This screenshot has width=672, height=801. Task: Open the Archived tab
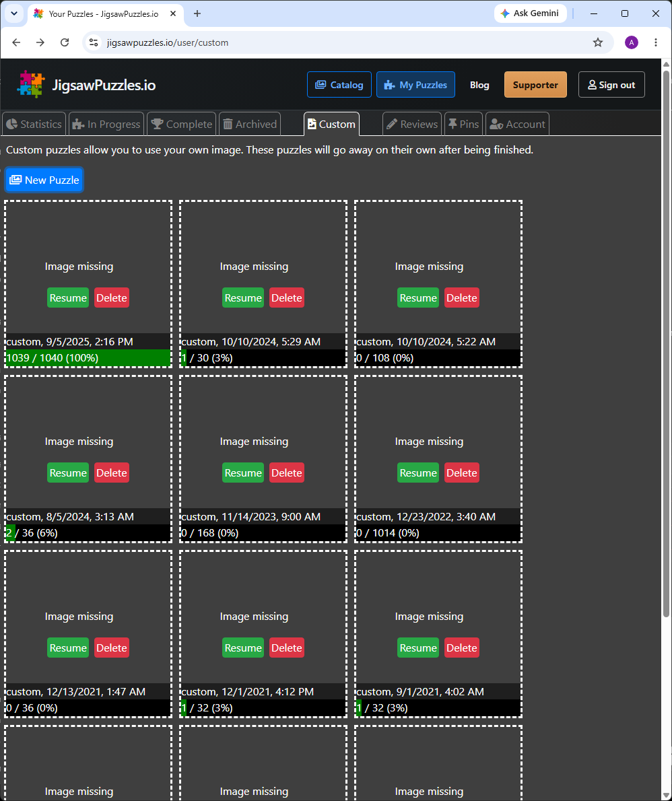point(250,124)
